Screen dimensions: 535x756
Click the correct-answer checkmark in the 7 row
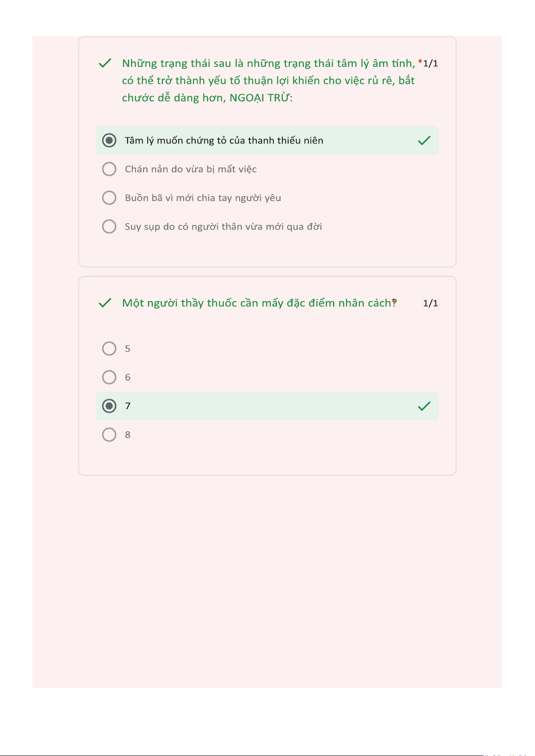click(424, 406)
